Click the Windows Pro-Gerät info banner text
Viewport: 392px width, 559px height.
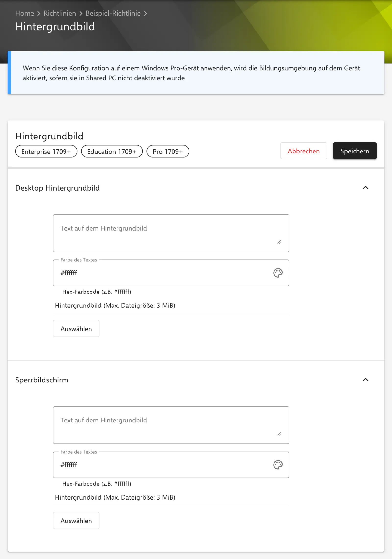pos(191,73)
